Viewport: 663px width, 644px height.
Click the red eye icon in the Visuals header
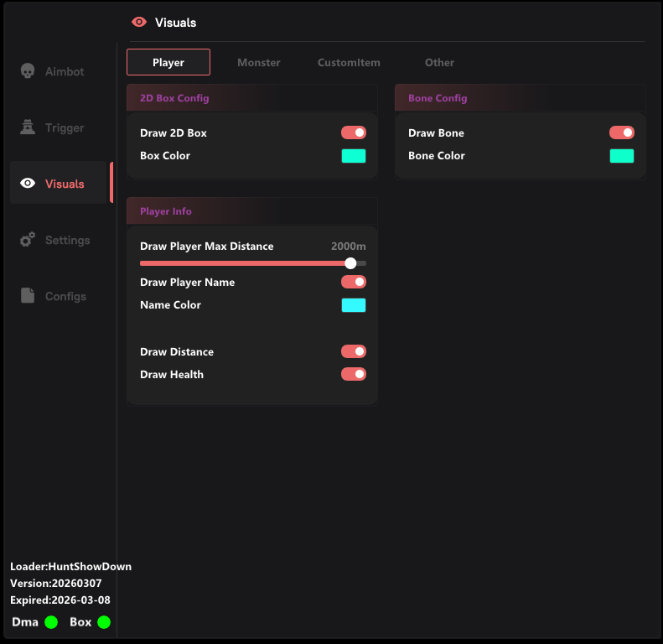tap(139, 23)
